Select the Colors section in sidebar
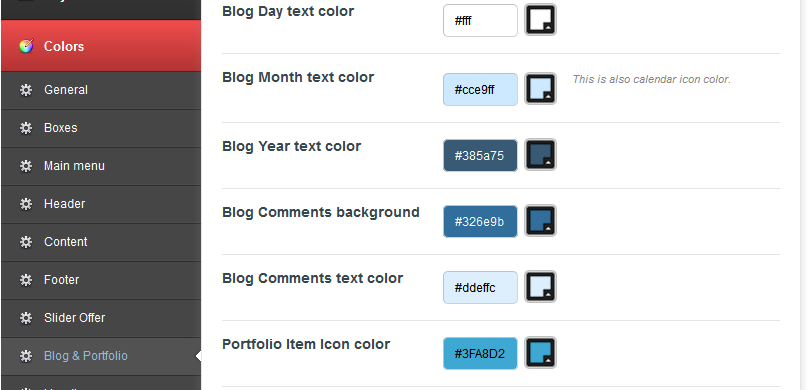This screenshot has height=390, width=807. coord(101,46)
